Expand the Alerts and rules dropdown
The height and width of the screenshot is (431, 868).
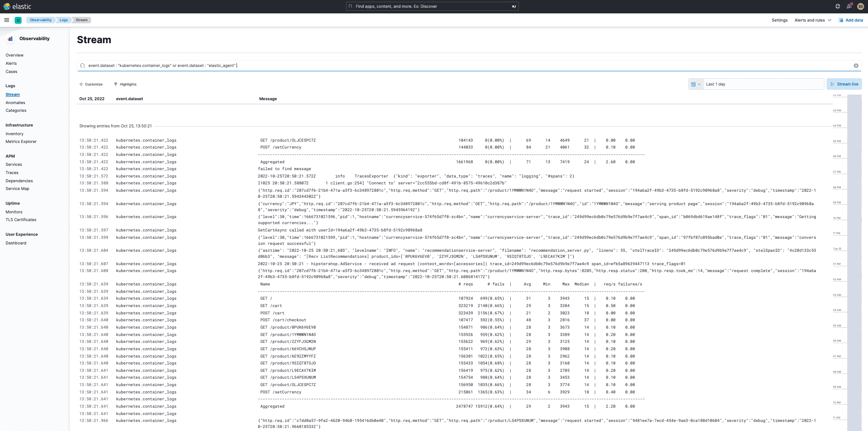pyautogui.click(x=813, y=20)
